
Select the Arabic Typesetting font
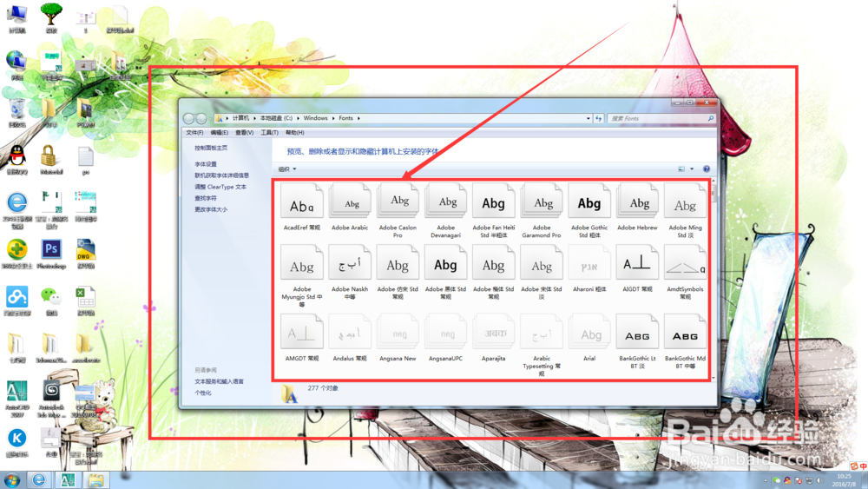[x=542, y=345]
